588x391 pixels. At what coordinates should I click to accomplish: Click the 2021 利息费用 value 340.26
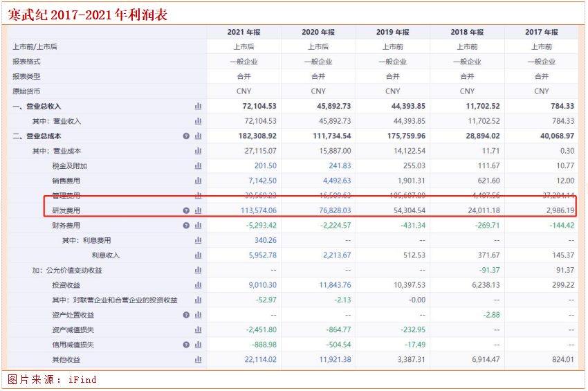coord(265,240)
